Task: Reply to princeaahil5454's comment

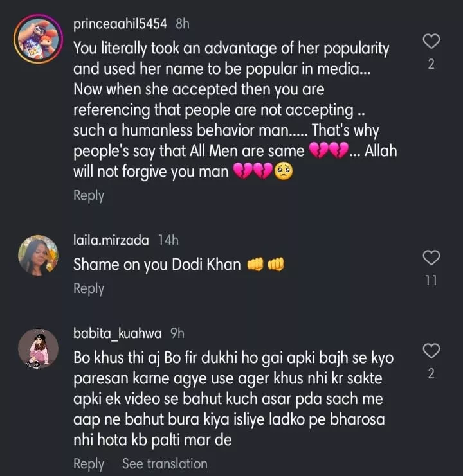Action: (x=89, y=195)
